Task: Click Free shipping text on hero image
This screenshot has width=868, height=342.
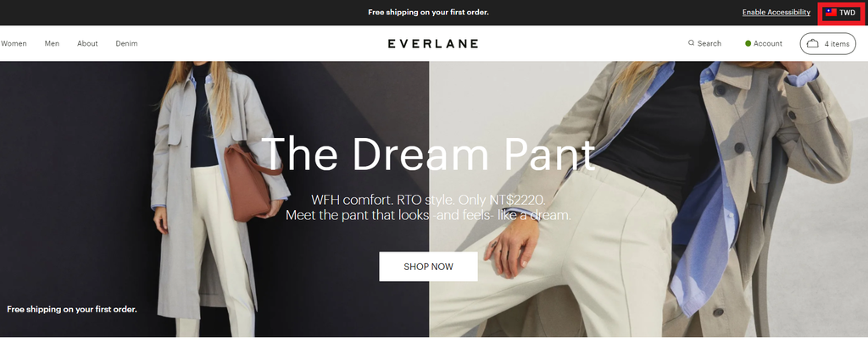Action: coord(72,309)
